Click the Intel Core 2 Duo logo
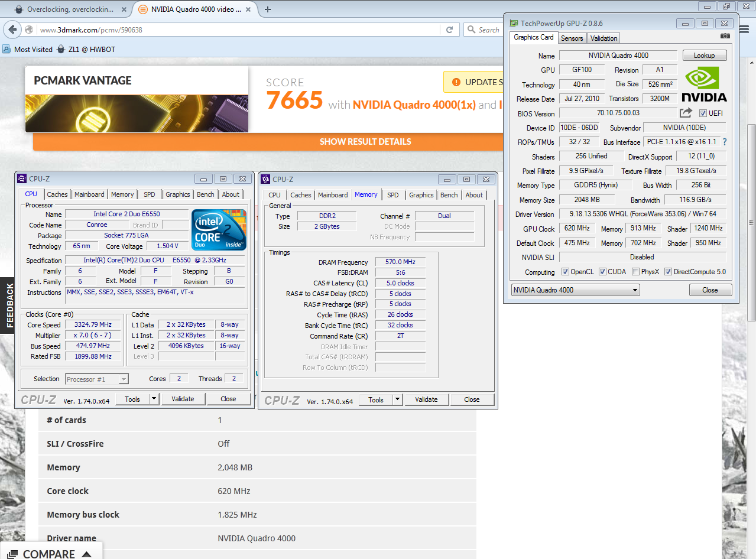The width and height of the screenshot is (756, 559). point(219,230)
